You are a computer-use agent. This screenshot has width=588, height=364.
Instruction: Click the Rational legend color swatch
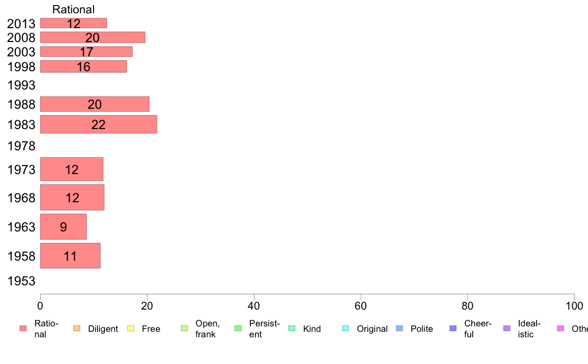23,328
